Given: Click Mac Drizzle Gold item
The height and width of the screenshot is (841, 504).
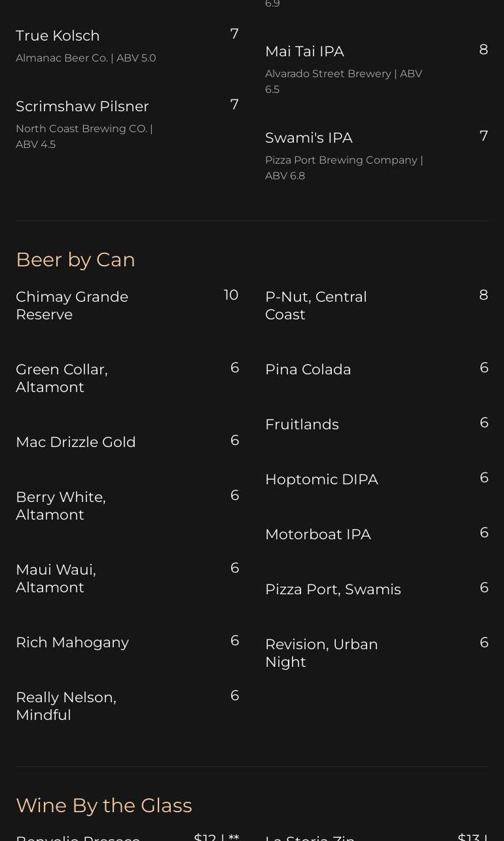Looking at the screenshot, I should pyautogui.click(x=76, y=442).
